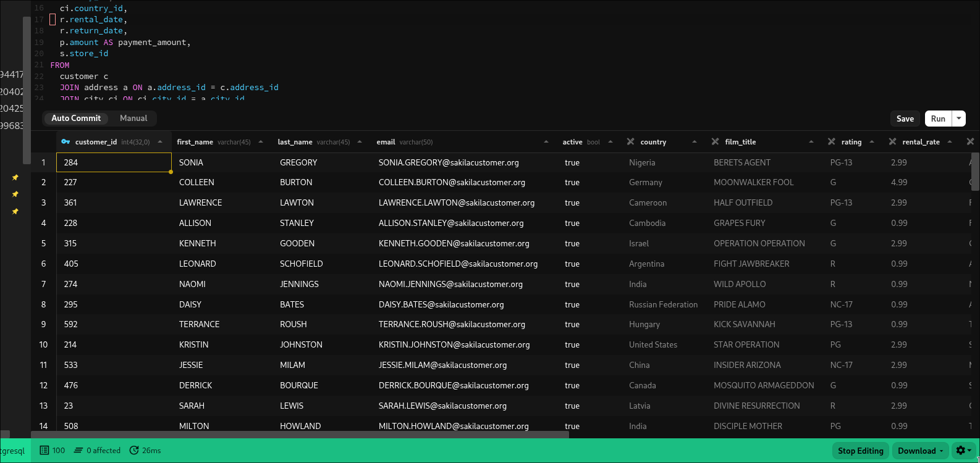Viewport: 980px width, 463px height.
Task: Sort by country using its arrow
Action: point(695,142)
